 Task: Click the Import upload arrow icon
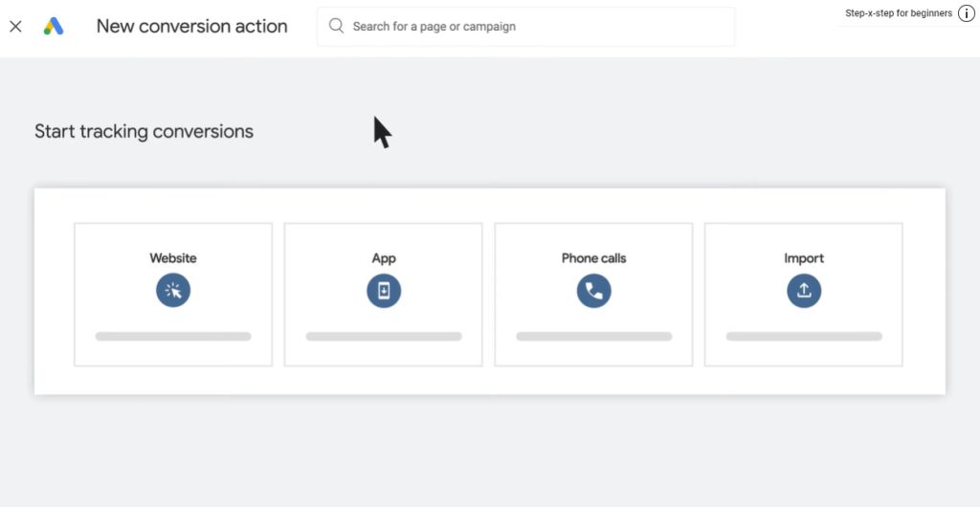804,291
